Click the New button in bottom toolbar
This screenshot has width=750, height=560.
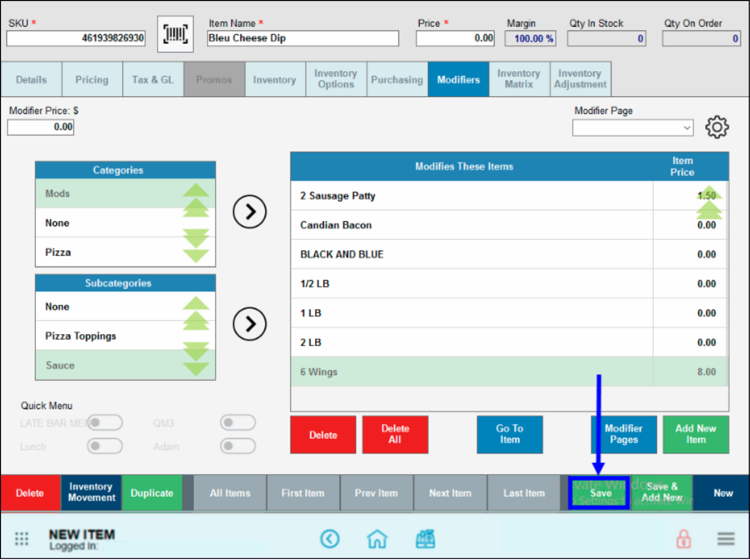(x=721, y=493)
